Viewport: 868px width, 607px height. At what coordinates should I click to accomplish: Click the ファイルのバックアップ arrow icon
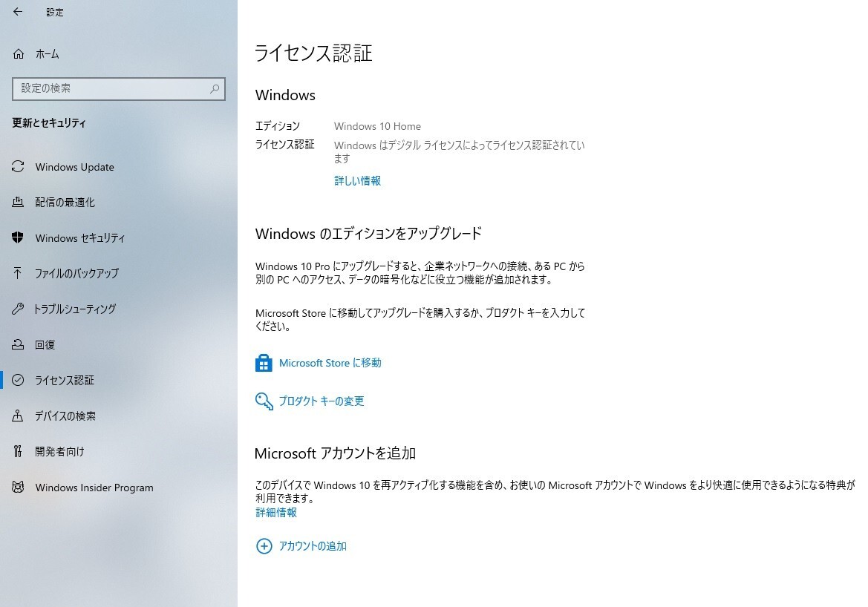18,273
